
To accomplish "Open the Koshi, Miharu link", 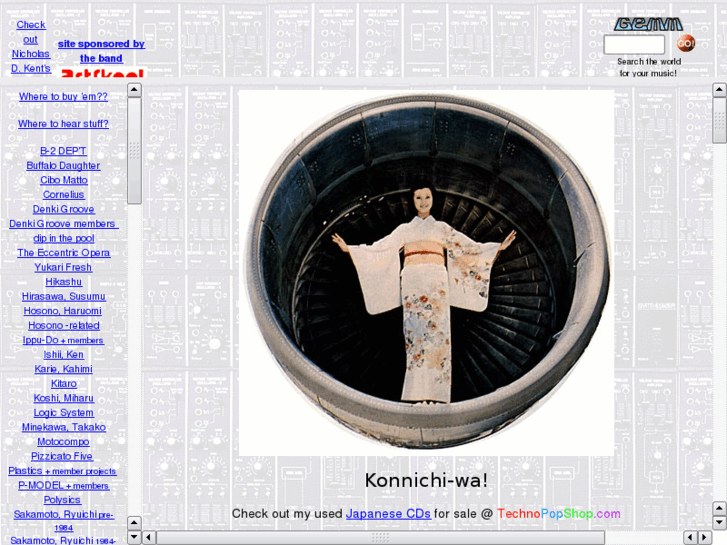I will [x=64, y=398].
